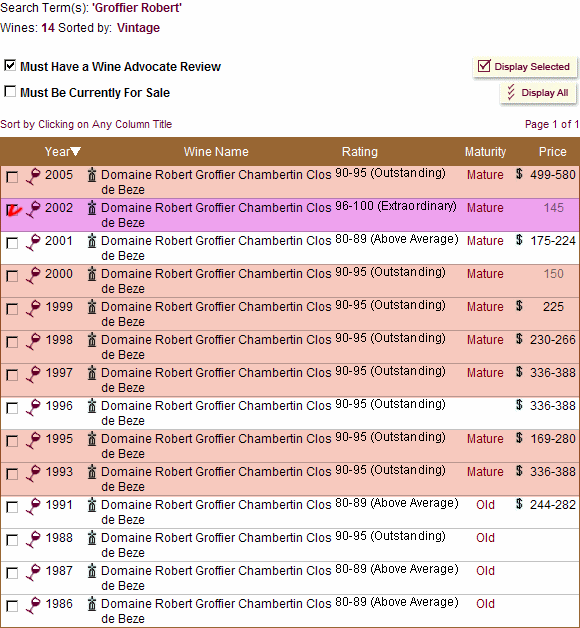Sort table by Maturity column

(x=485, y=152)
